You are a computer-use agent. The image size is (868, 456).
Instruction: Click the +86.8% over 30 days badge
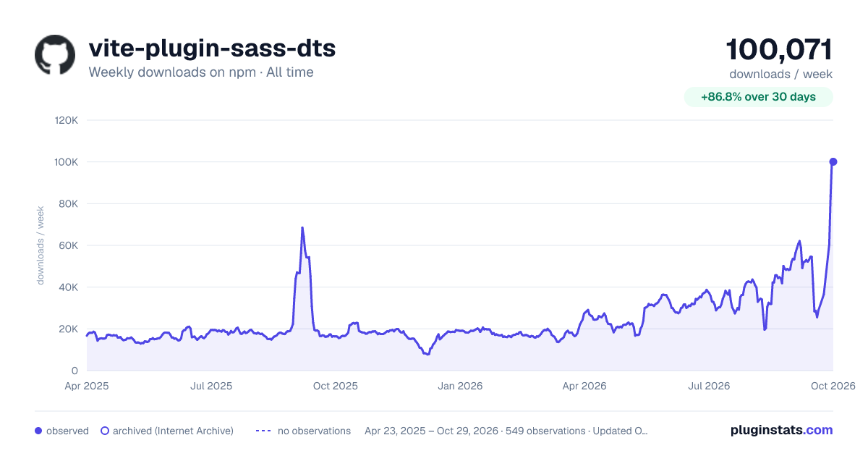pos(759,97)
